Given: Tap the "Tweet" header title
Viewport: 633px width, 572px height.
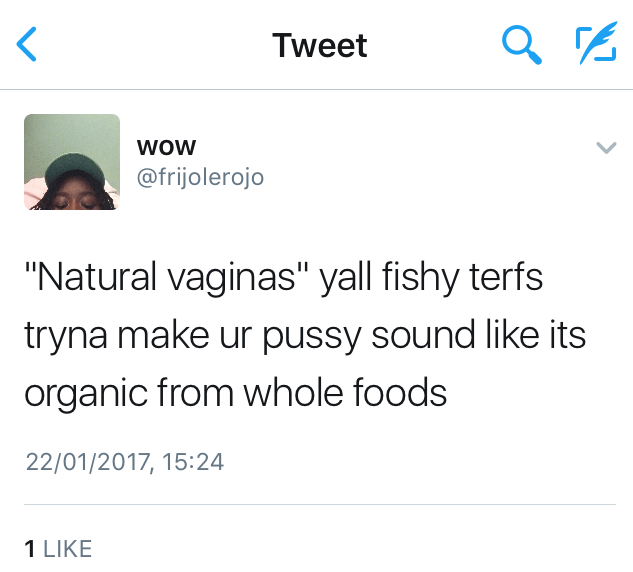Looking at the screenshot, I should pyautogui.click(x=320, y=45).
